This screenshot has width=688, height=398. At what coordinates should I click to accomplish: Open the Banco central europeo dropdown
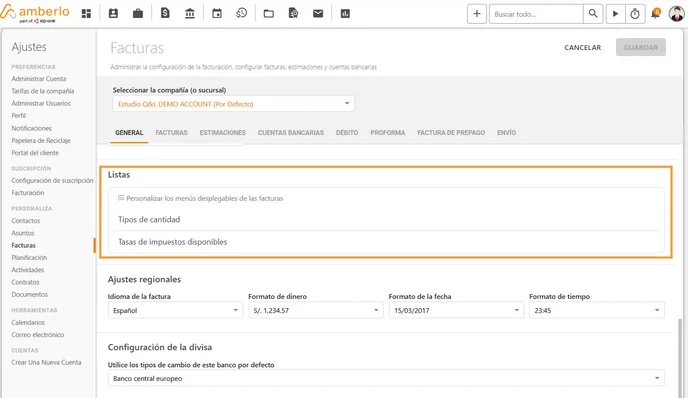click(386, 378)
